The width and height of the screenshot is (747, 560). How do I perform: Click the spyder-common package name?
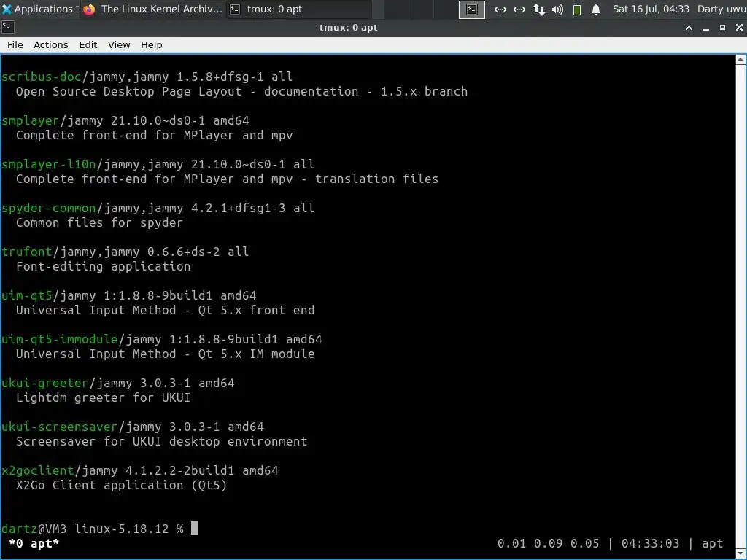click(49, 208)
